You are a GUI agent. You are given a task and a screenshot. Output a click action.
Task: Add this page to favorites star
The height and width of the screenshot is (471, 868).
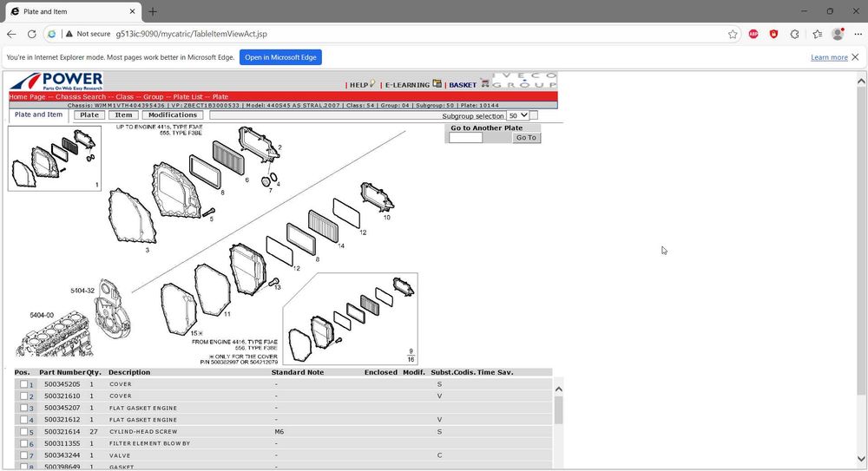733,35
